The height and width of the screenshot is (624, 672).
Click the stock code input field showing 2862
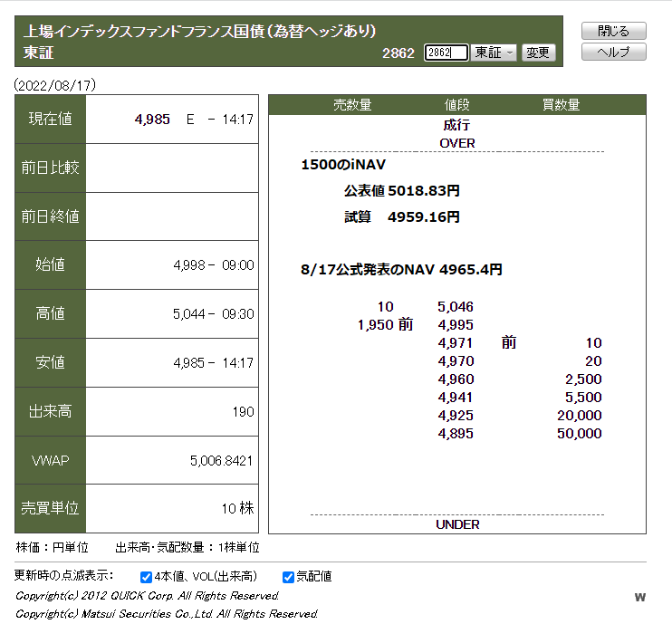[x=445, y=53]
